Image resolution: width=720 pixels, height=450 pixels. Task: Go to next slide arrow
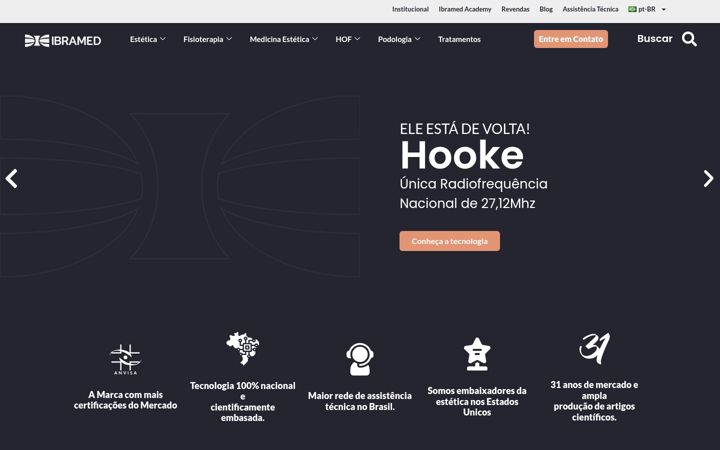point(709,179)
